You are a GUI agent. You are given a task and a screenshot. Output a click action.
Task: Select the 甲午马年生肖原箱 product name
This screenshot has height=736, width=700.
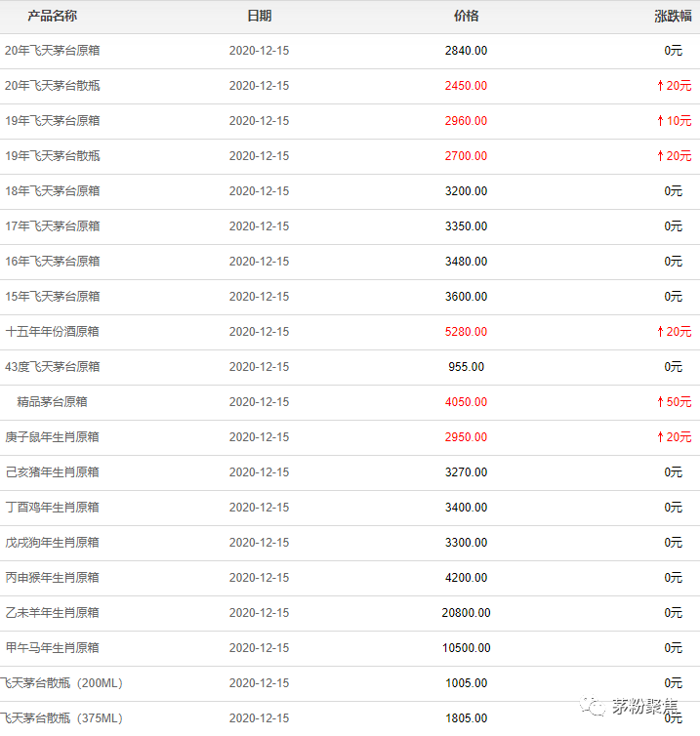[52, 648]
